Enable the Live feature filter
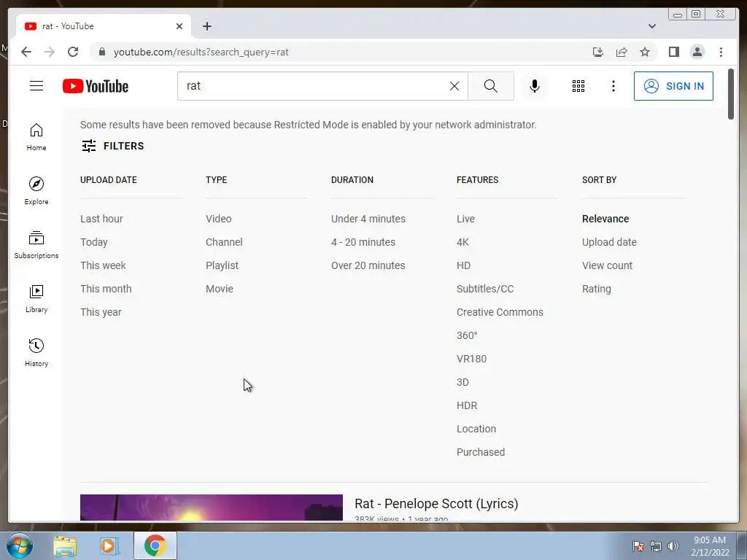Viewport: 747px width, 560px height. click(x=465, y=219)
